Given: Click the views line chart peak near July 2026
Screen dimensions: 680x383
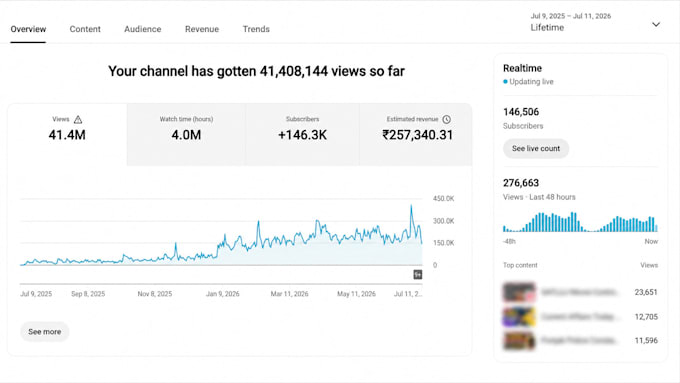Looking at the screenshot, I should pos(412,206).
